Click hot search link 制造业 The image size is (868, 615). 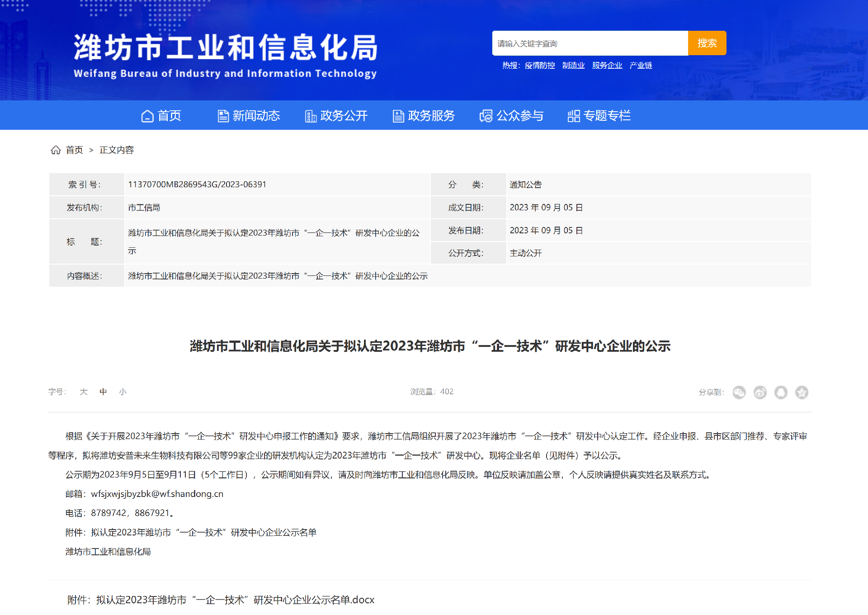tap(574, 66)
